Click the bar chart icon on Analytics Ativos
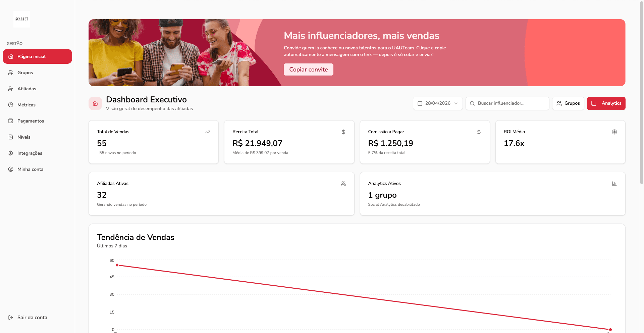The width and height of the screenshot is (644, 333). point(614,184)
